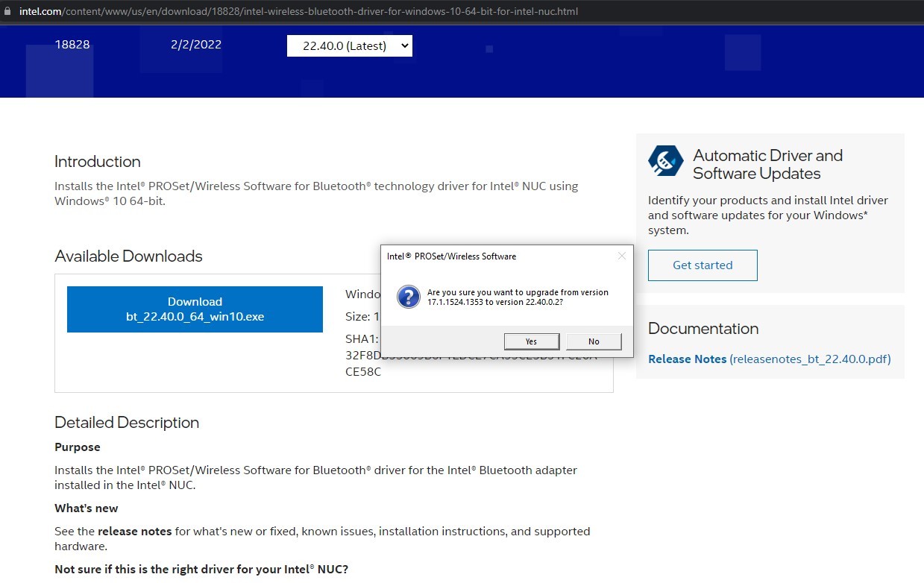Image resolution: width=924 pixels, height=583 pixels.
Task: Open the Release Notes PDF link
Action: coord(769,359)
